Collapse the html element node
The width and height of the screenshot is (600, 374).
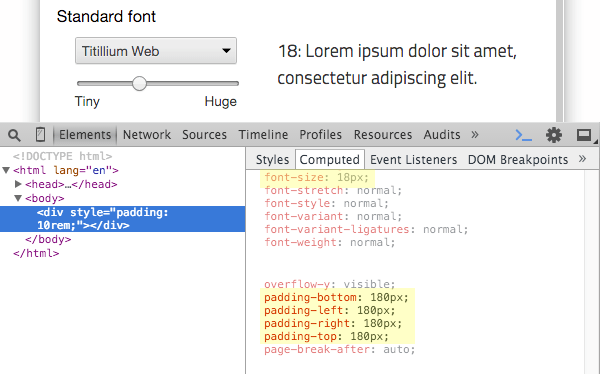click(x=6, y=170)
